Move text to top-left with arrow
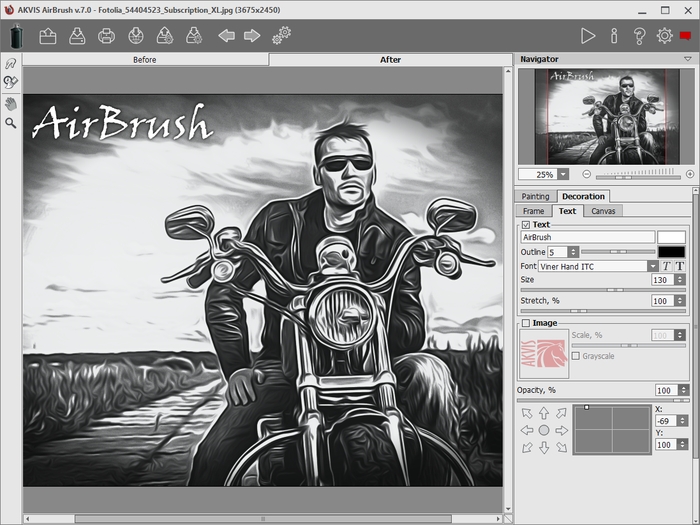 tap(527, 413)
